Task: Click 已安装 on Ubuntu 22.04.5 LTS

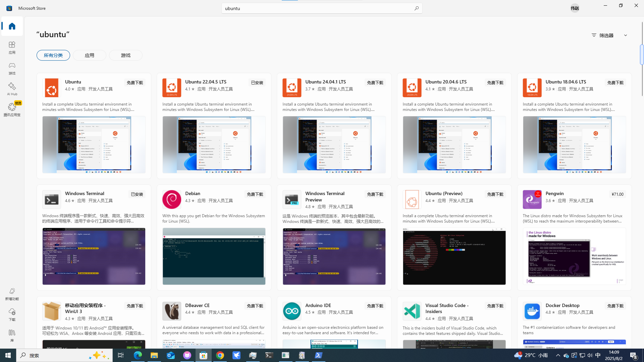Action: (257, 82)
